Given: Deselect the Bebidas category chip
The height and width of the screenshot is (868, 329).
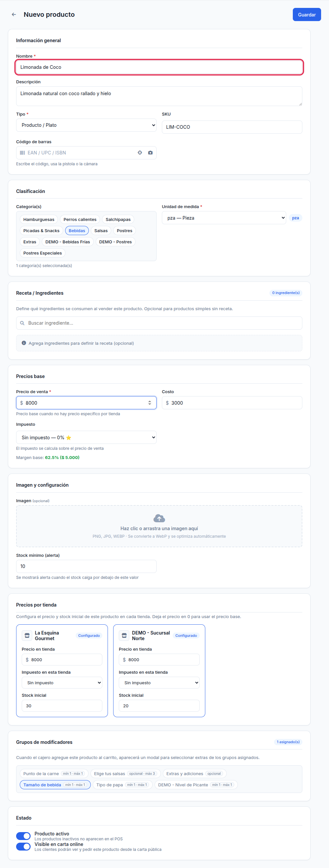Looking at the screenshot, I should click(x=77, y=231).
